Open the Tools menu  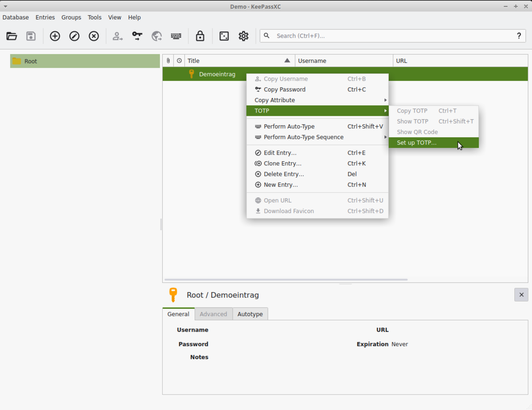(x=94, y=17)
